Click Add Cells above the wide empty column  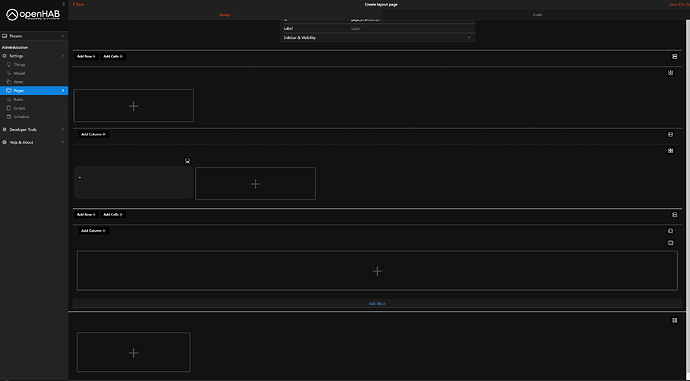tap(113, 215)
